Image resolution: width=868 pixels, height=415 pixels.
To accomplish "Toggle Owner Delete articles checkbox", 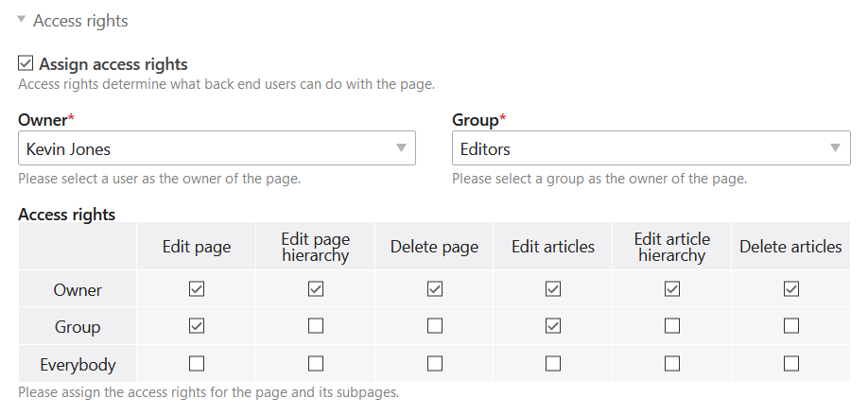I will (791, 289).
